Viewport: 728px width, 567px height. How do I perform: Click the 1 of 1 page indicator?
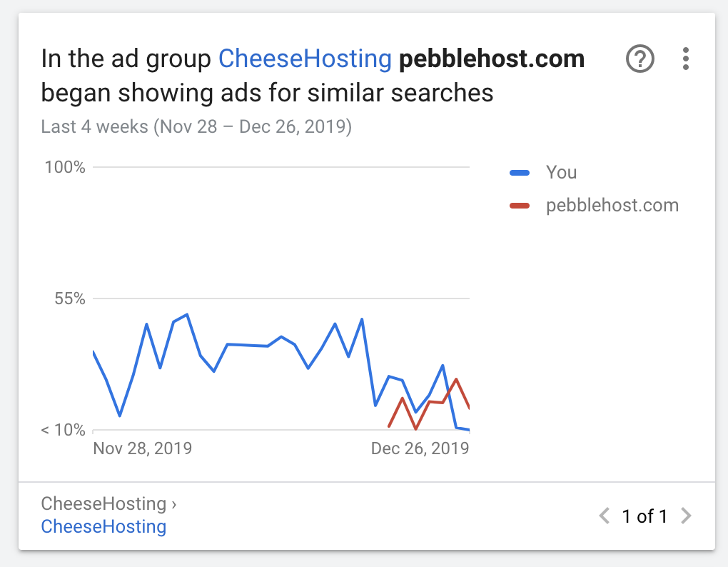pos(644,516)
